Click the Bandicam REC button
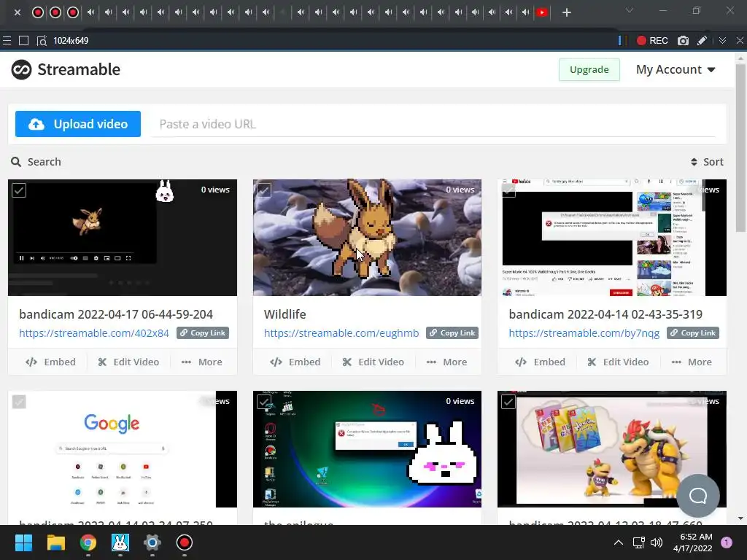The image size is (747, 560). (653, 41)
